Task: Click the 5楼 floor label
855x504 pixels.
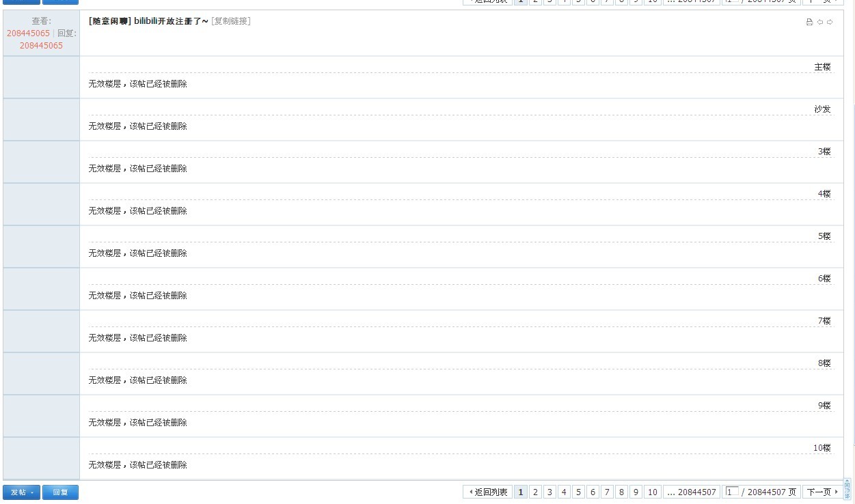Action: pyautogui.click(x=824, y=236)
